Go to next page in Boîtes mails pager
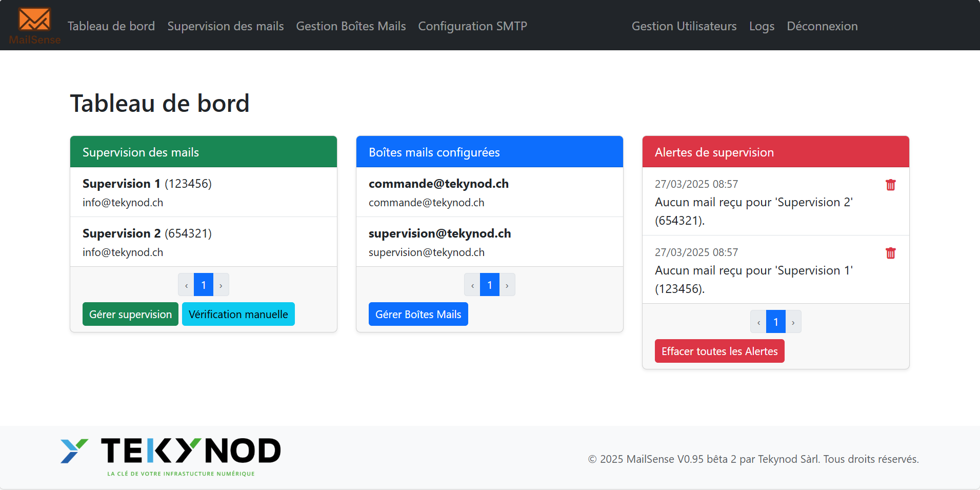The image size is (980, 490). (507, 285)
